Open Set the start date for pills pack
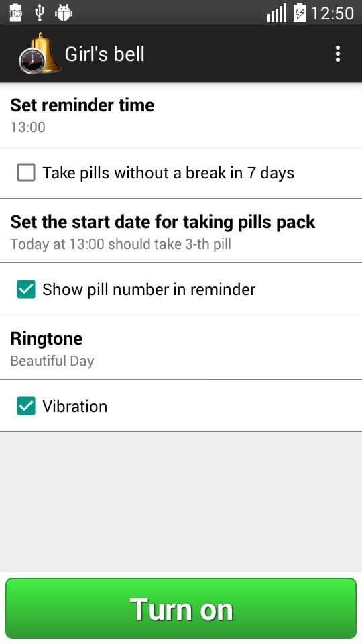 181,231
